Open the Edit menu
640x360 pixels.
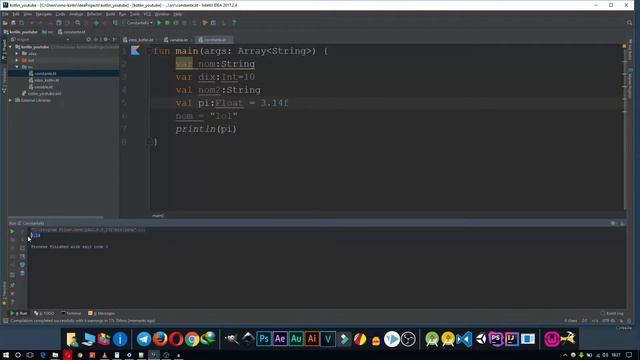16,14
